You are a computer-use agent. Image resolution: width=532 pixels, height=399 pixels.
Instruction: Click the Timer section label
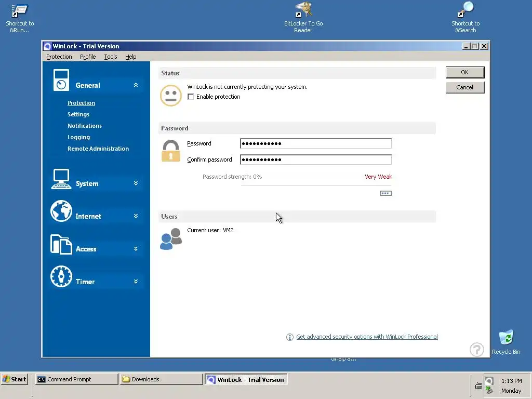pyautogui.click(x=85, y=282)
